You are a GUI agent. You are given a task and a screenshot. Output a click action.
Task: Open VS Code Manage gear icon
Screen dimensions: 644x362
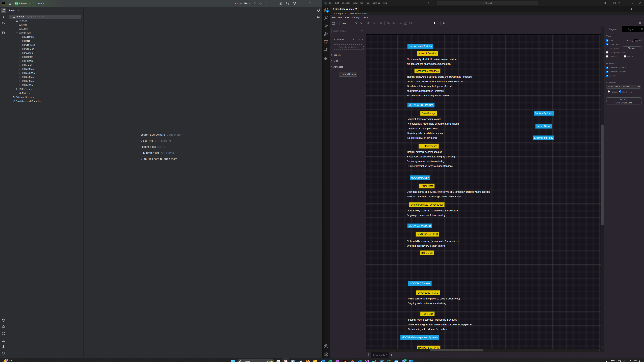click(x=326, y=354)
